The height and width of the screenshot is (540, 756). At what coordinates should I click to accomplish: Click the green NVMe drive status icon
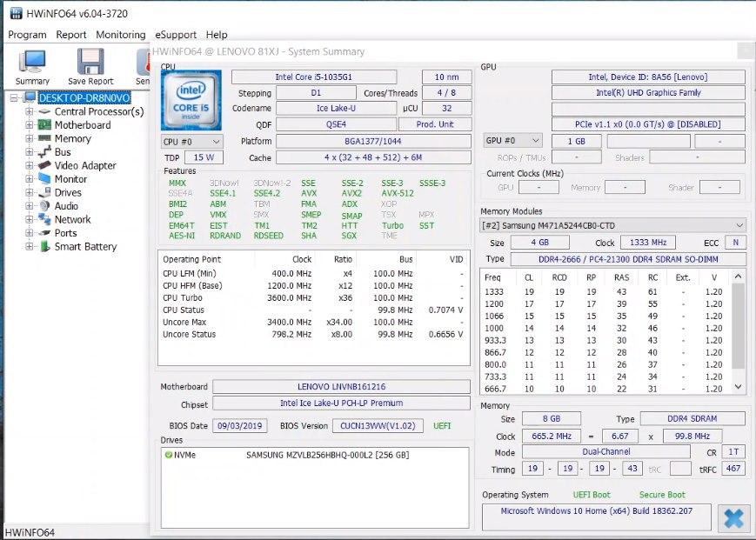tap(168, 455)
